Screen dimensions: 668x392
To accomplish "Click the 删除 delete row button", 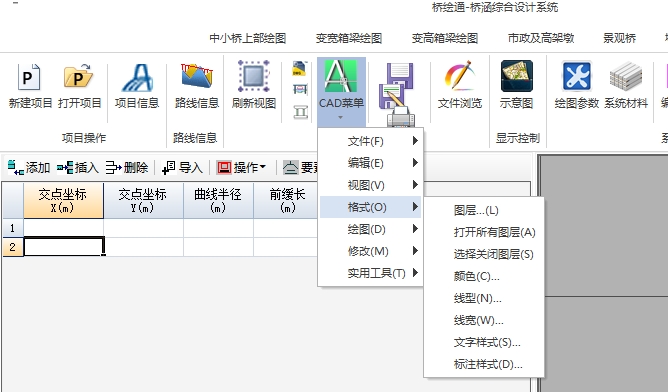I will click(x=127, y=167).
